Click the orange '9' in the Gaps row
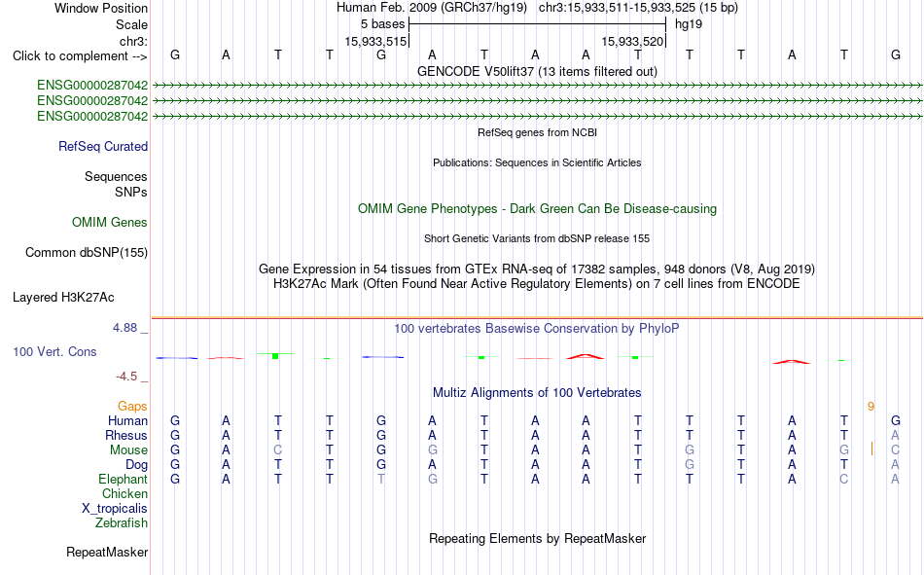Viewport: 924px width, 575px height. 871,407
